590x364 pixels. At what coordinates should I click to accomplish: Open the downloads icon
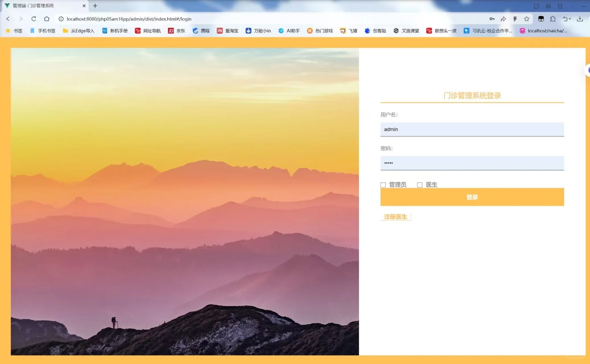point(581,19)
